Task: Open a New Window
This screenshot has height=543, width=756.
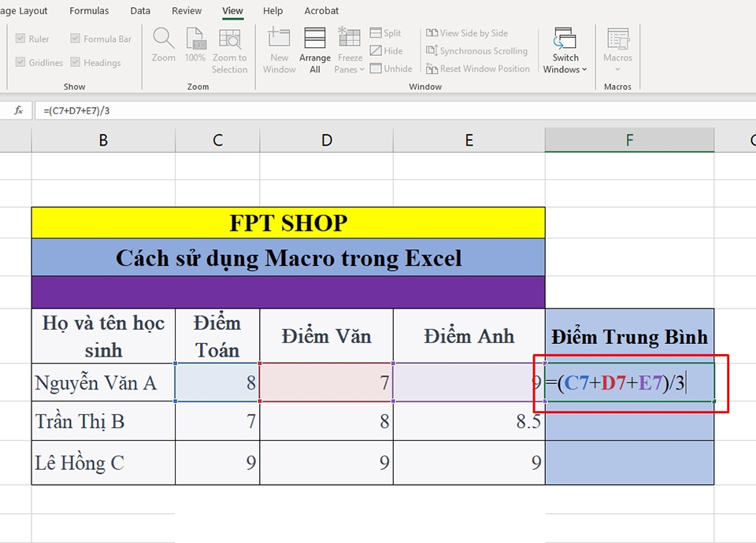Action: (x=279, y=50)
